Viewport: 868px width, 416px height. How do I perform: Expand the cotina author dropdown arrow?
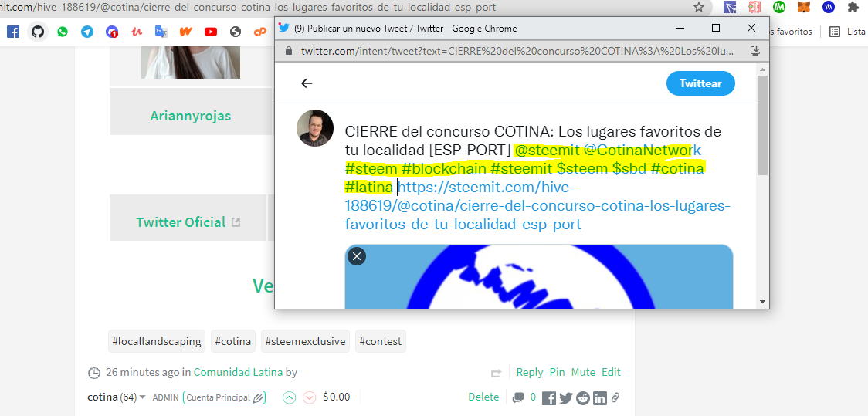(143, 397)
